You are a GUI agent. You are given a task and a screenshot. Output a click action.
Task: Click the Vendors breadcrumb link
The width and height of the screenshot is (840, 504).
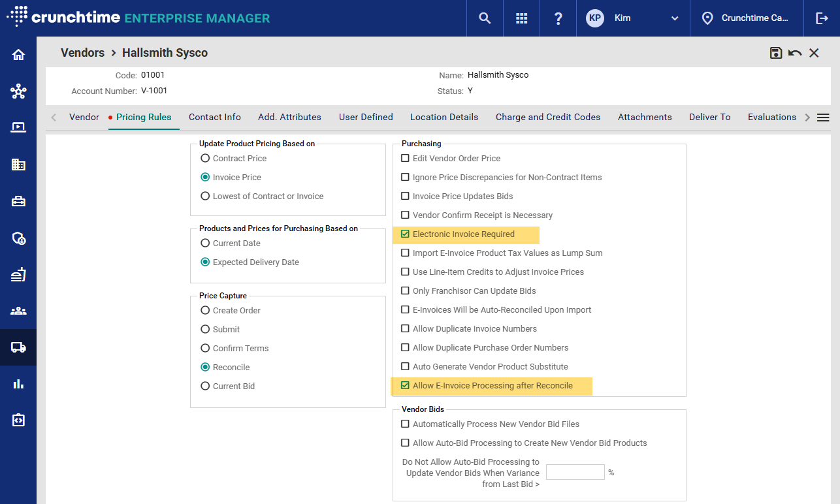(x=82, y=53)
